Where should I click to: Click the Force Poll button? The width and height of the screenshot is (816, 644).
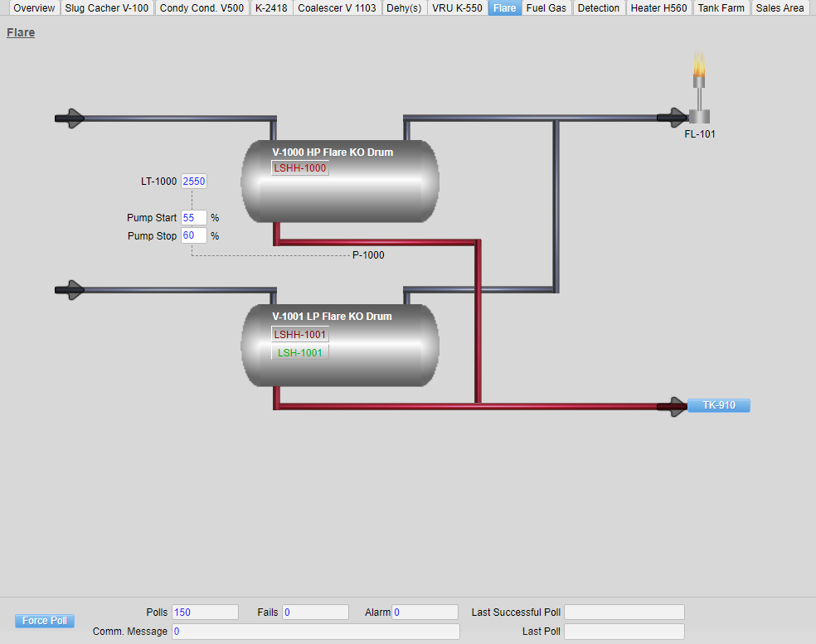tap(45, 621)
